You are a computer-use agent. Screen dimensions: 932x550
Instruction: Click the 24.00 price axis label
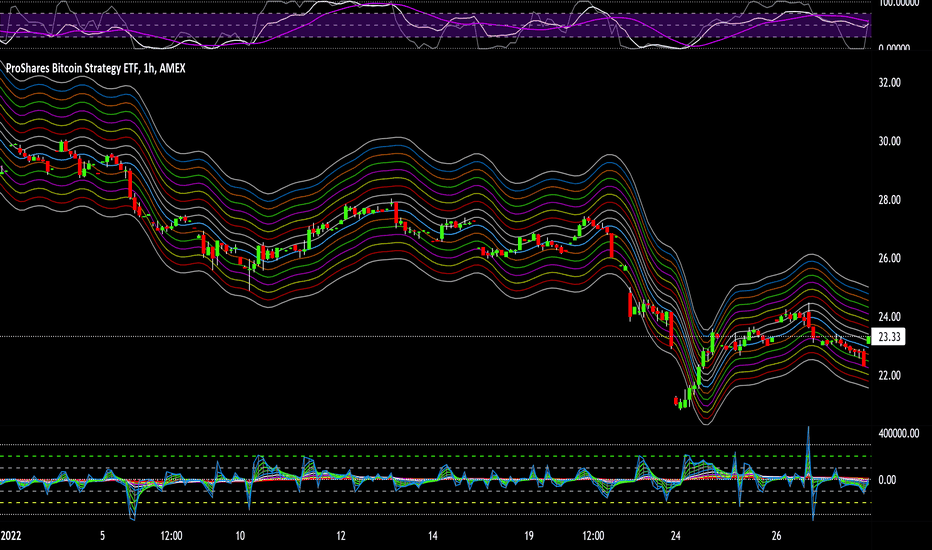click(x=889, y=317)
